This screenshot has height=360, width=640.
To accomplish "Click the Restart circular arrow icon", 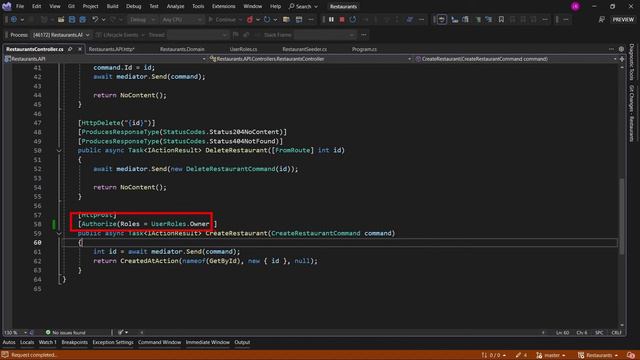I will coord(267,19).
